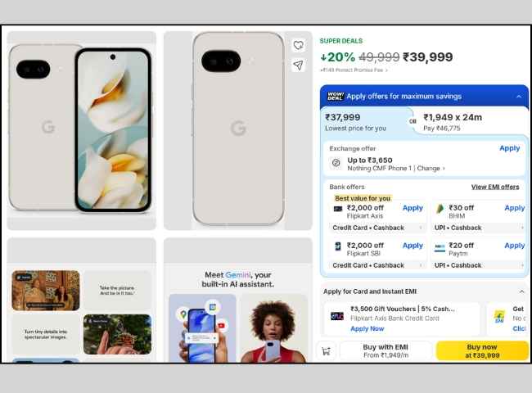Collapse the Apply for Card and Instant EMI section
Viewport: 532px width, 393px height.
521,291
